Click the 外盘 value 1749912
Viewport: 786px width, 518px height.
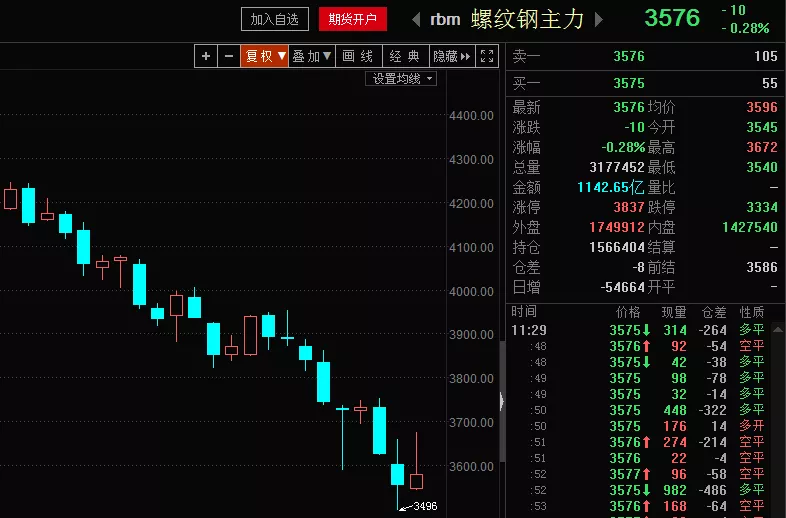point(617,227)
